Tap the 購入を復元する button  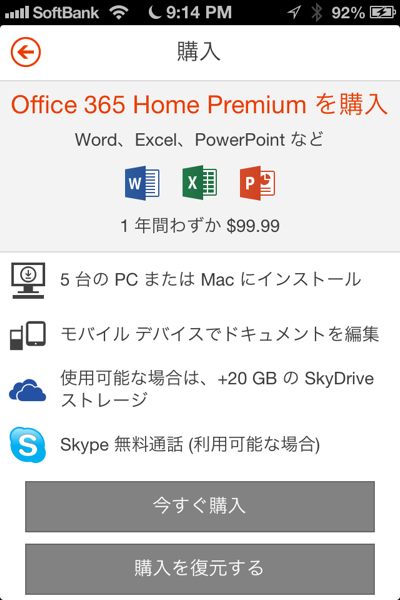click(x=200, y=569)
